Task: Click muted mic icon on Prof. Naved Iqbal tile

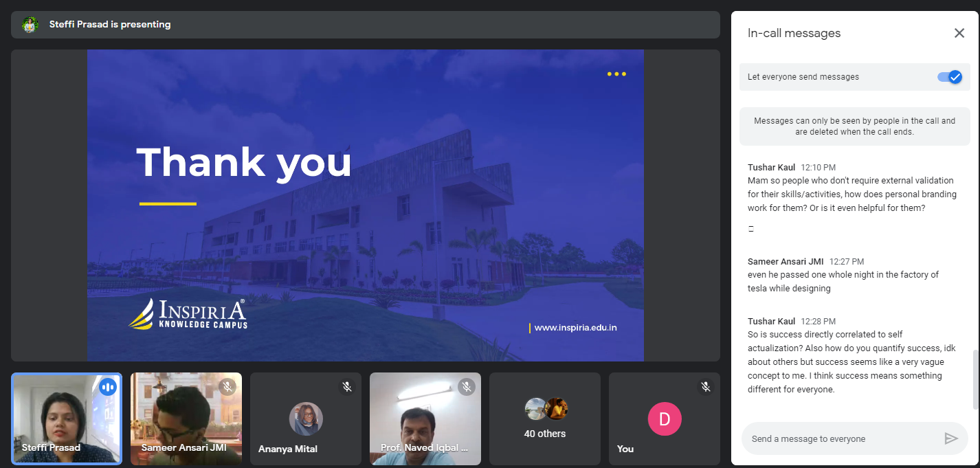Action: click(x=467, y=387)
